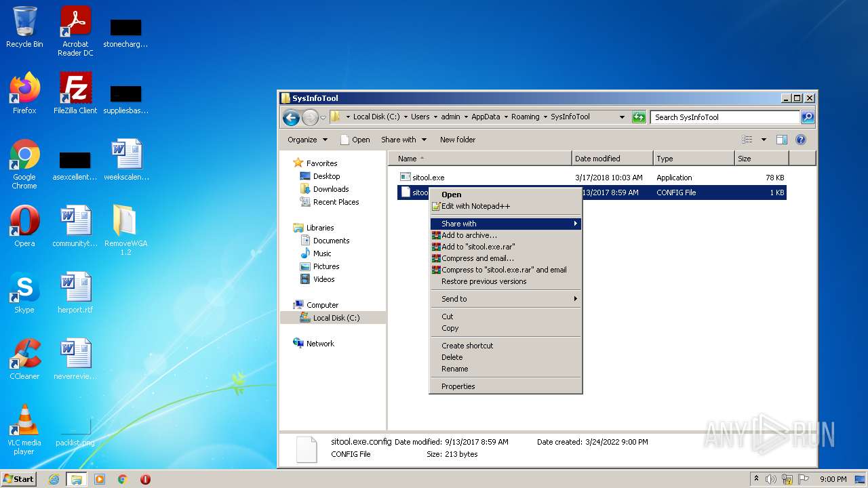This screenshot has height=488, width=868.
Task: Open Explorer Help question mark icon
Action: (x=801, y=140)
